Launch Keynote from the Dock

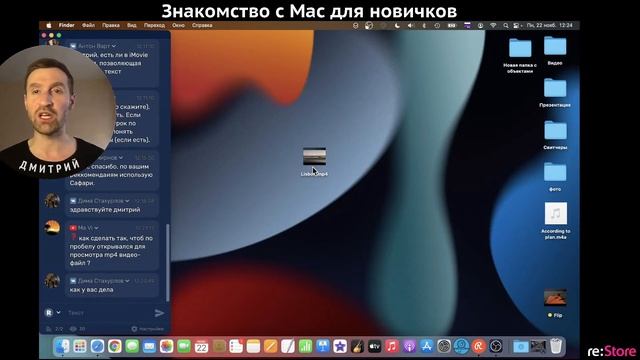(x=322, y=347)
